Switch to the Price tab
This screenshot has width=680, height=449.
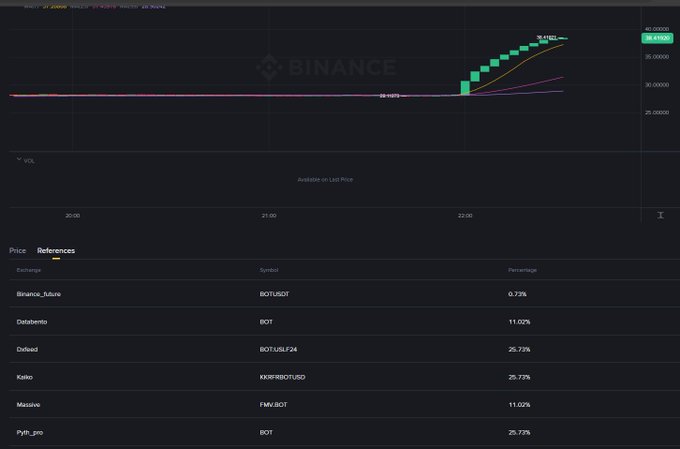(x=18, y=251)
